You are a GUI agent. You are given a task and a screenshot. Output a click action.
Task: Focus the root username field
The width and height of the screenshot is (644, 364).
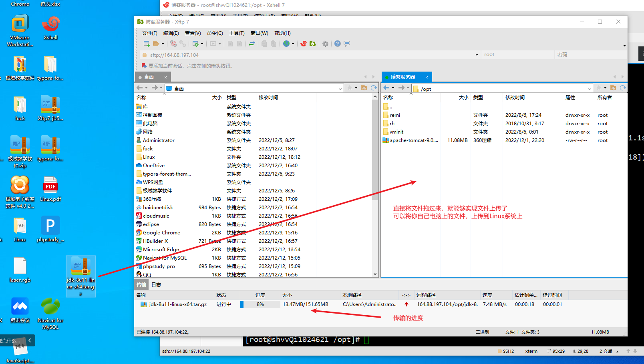pyautogui.click(x=518, y=55)
